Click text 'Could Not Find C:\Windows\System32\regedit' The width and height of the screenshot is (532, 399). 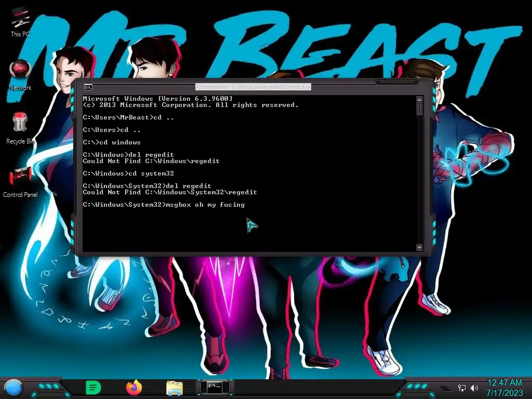[170, 192]
